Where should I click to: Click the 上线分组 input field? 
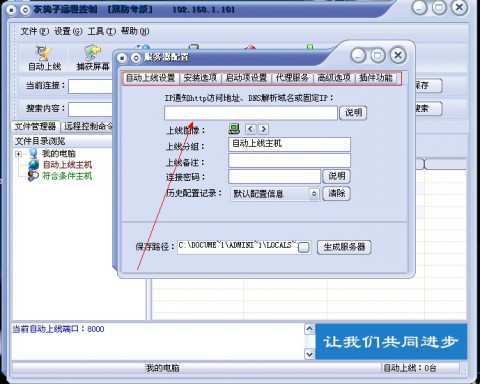[x=289, y=144]
